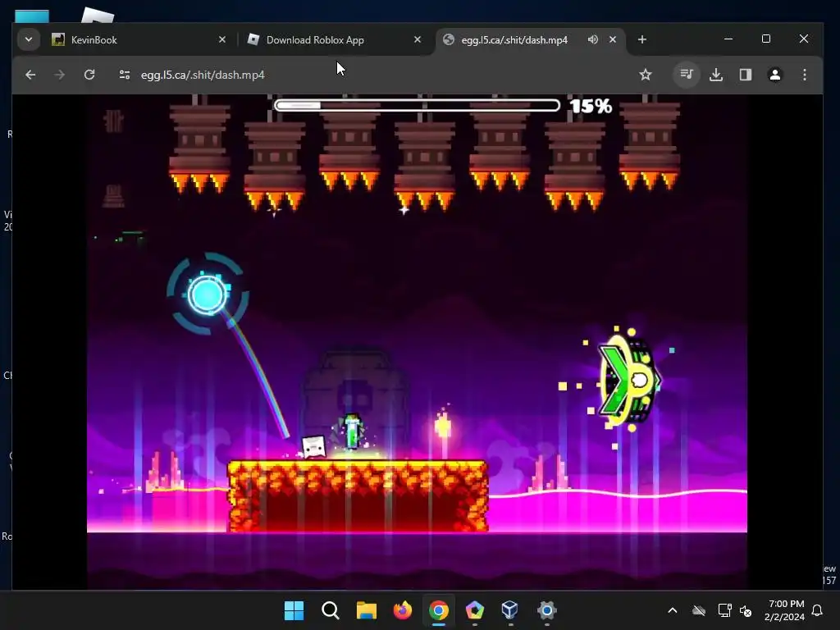Close the dash.mp4 tab
840x630 pixels.
point(613,39)
